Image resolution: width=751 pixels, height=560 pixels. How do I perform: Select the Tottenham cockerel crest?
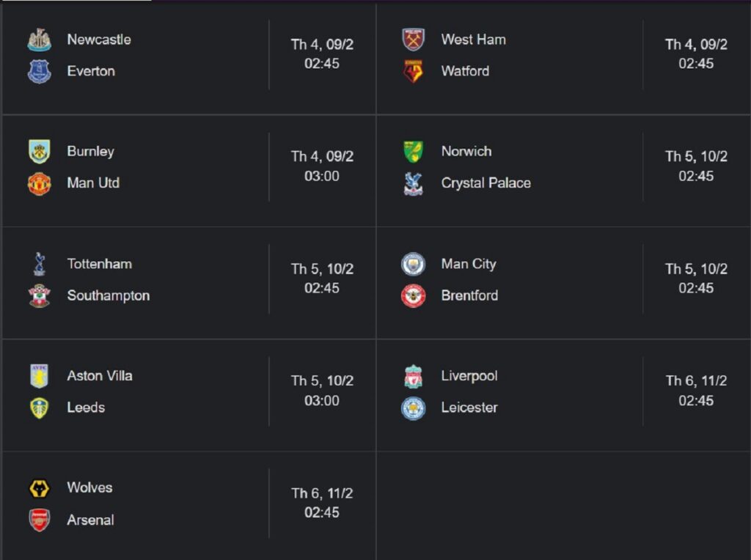point(40,264)
